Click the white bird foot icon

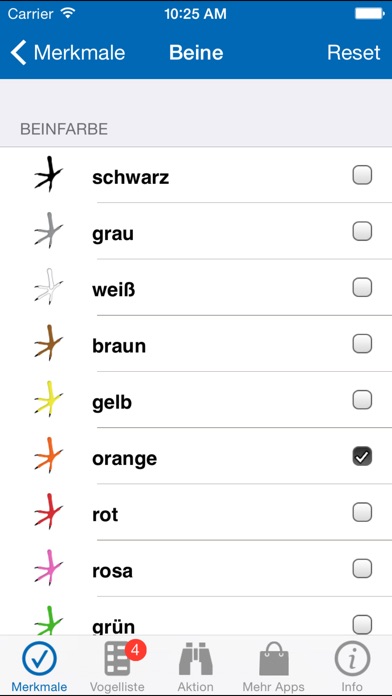48,286
